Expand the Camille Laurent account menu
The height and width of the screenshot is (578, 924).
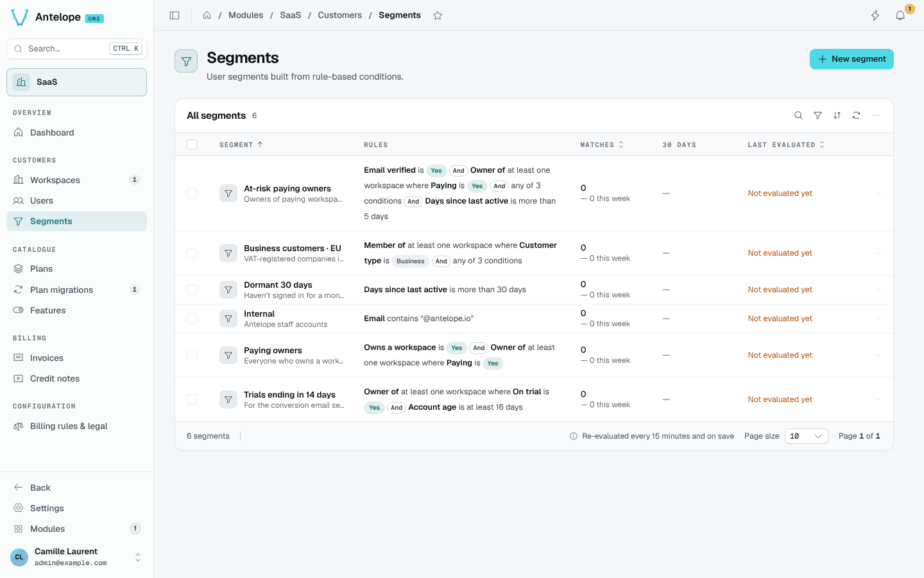point(77,557)
